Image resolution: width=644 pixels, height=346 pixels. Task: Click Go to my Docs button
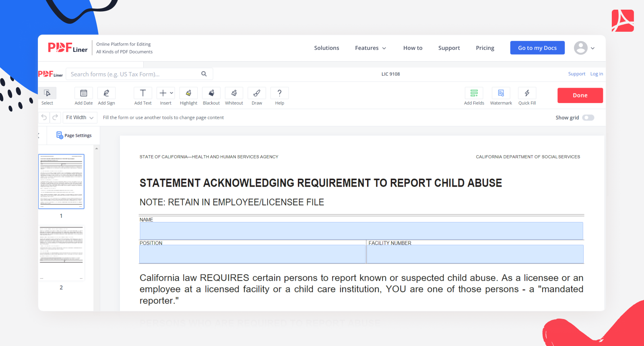pyautogui.click(x=537, y=48)
